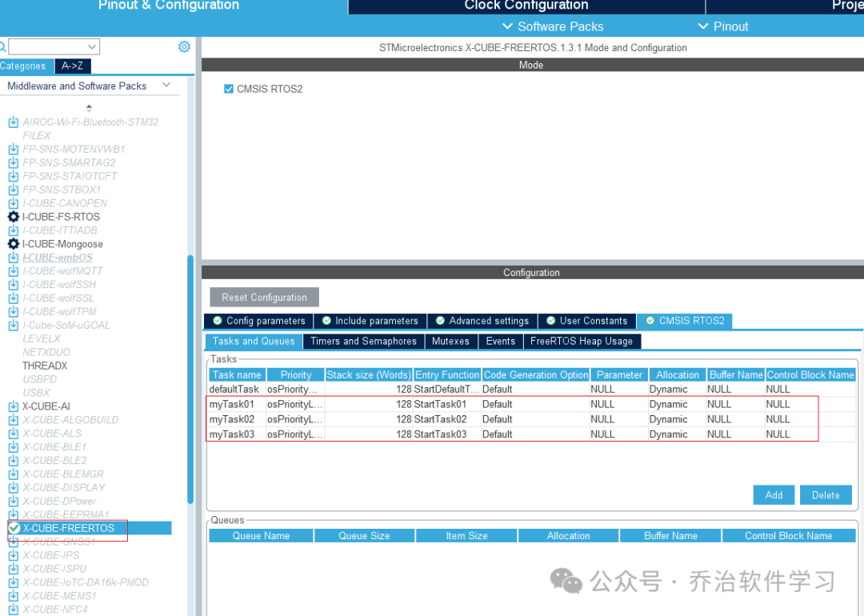Click the left panel vertical scrollbar
The width and height of the screenshot is (864, 616).
(x=190, y=379)
